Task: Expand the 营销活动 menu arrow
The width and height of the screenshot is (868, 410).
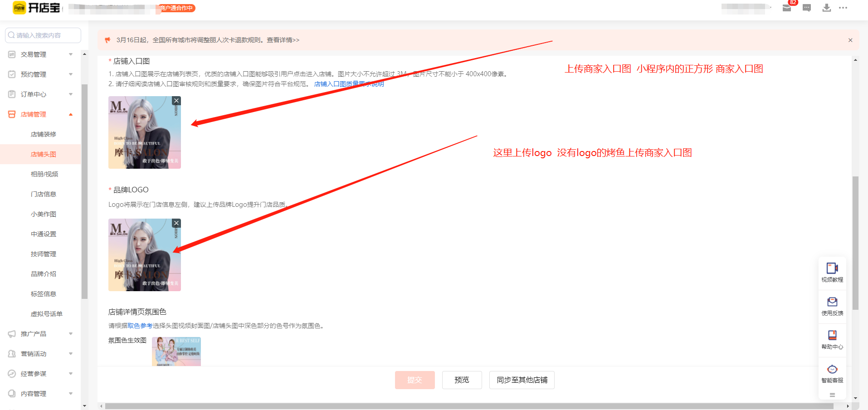Action: click(x=71, y=354)
